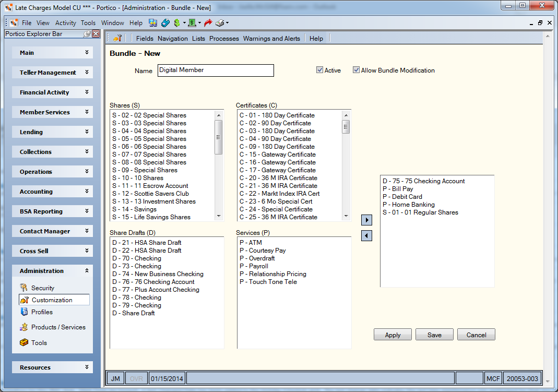Viewport: 558px width, 392px height.
Task: Click the Shares list scrollbar down arrow
Action: [x=219, y=216]
